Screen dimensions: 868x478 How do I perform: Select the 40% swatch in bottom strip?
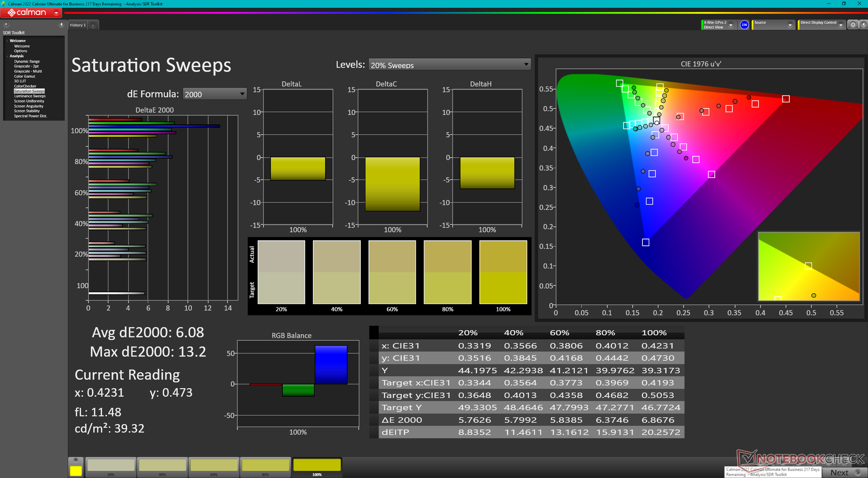click(x=162, y=467)
